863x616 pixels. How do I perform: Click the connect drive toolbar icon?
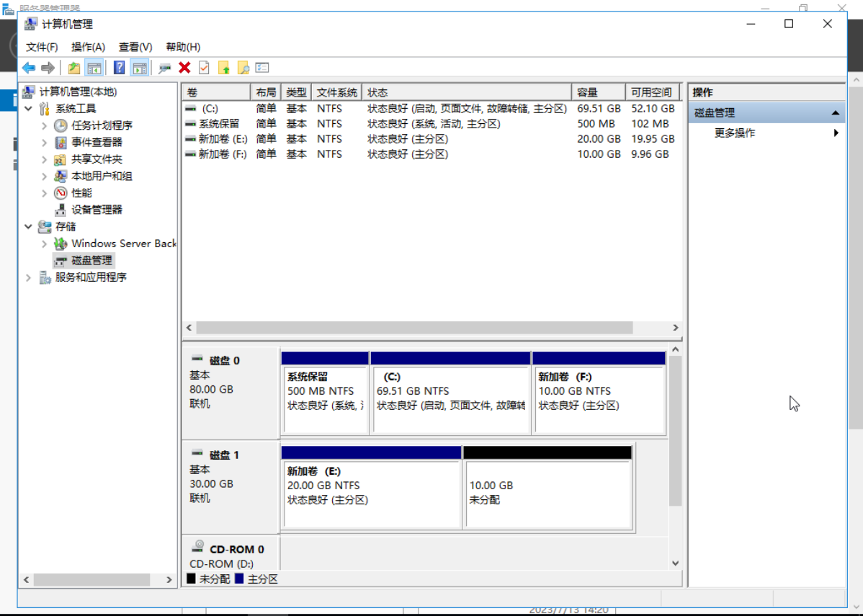tap(165, 68)
